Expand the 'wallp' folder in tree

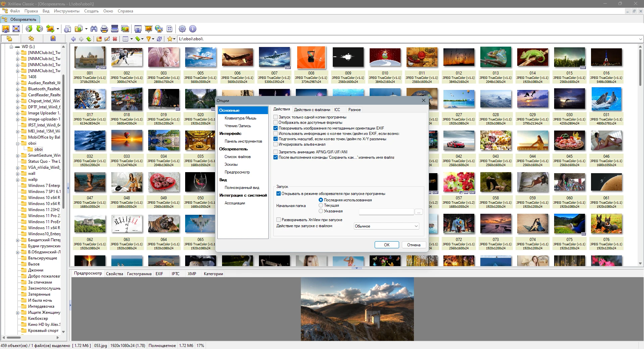[x=17, y=180]
